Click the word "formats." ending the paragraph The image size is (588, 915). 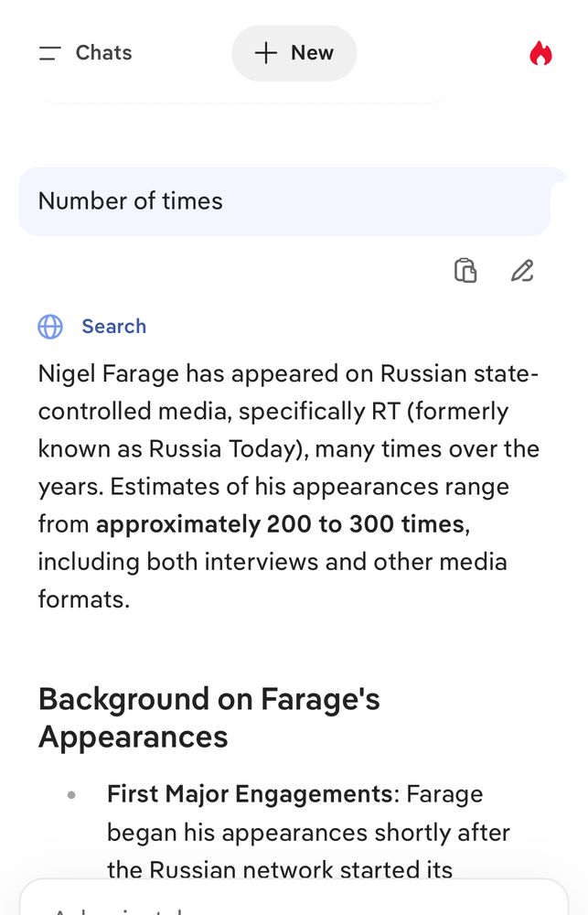point(83,599)
